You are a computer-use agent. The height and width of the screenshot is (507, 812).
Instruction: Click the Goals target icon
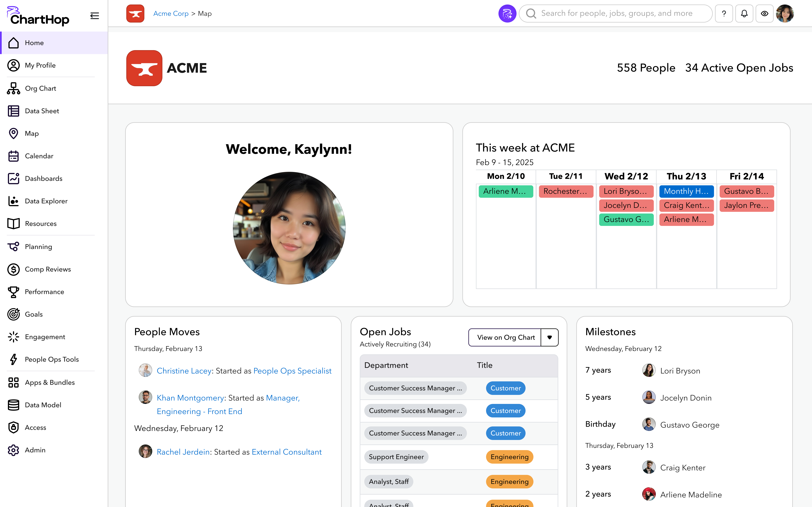coord(13,314)
